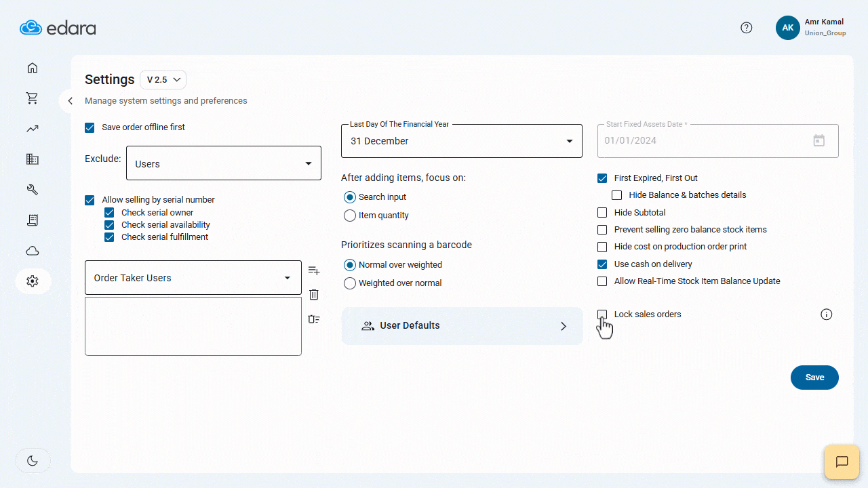Tick Hide Subtotal checkbox
This screenshot has width=868, height=488.
coord(602,213)
